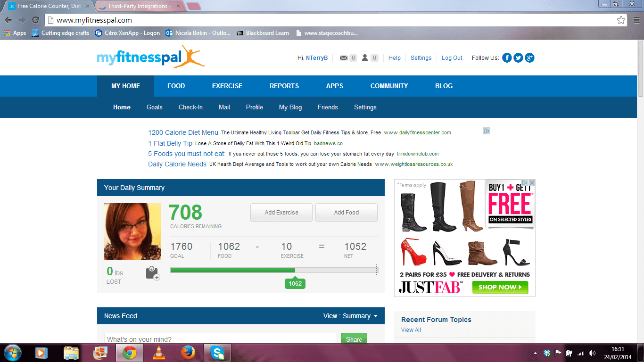Click the Chrome back arrow
Image resolution: width=644 pixels, height=362 pixels.
(x=8, y=20)
